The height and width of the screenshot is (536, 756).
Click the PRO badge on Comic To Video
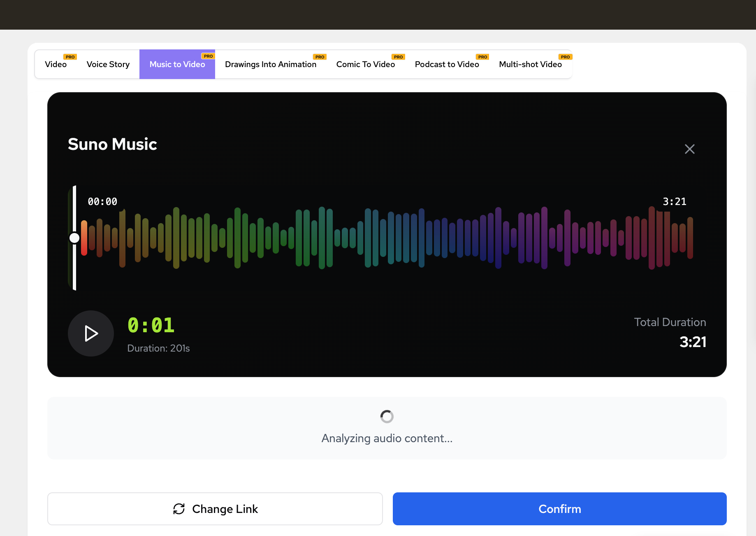coord(398,57)
